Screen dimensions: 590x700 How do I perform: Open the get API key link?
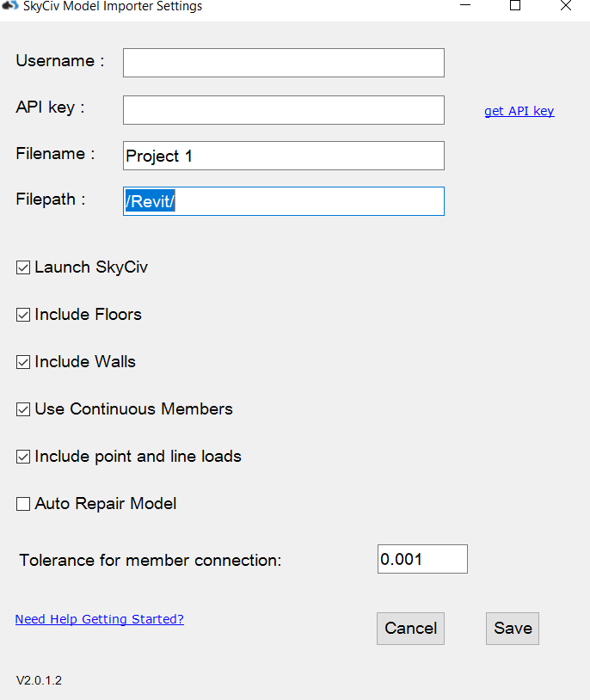519,111
